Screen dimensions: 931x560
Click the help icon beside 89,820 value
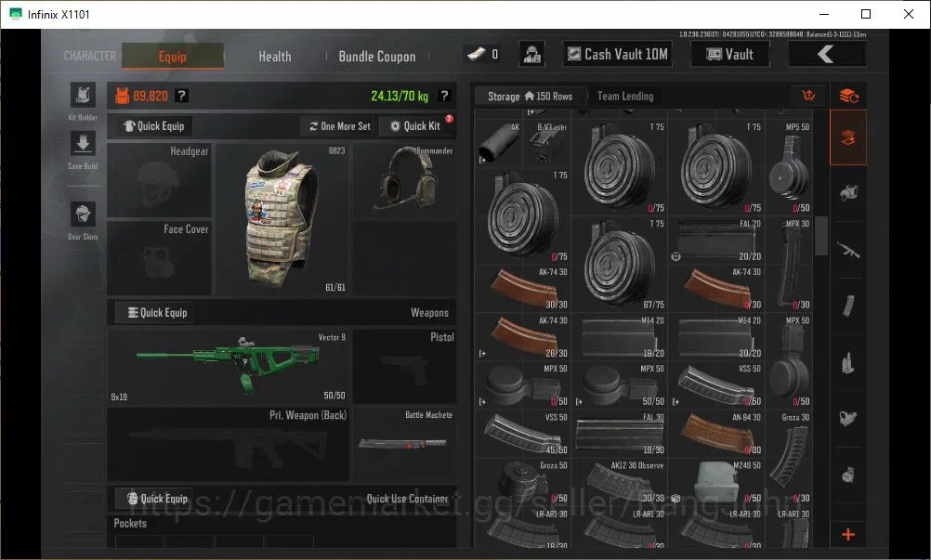(182, 96)
